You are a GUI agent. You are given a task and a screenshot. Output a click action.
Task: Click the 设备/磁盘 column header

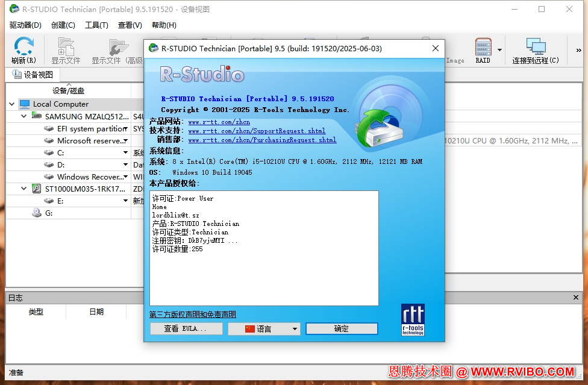point(68,91)
